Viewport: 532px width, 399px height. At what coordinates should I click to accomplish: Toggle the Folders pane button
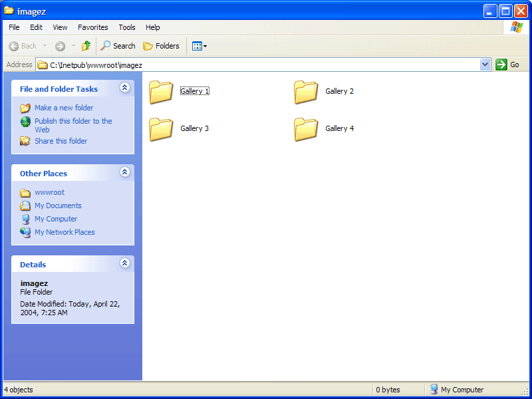(161, 46)
